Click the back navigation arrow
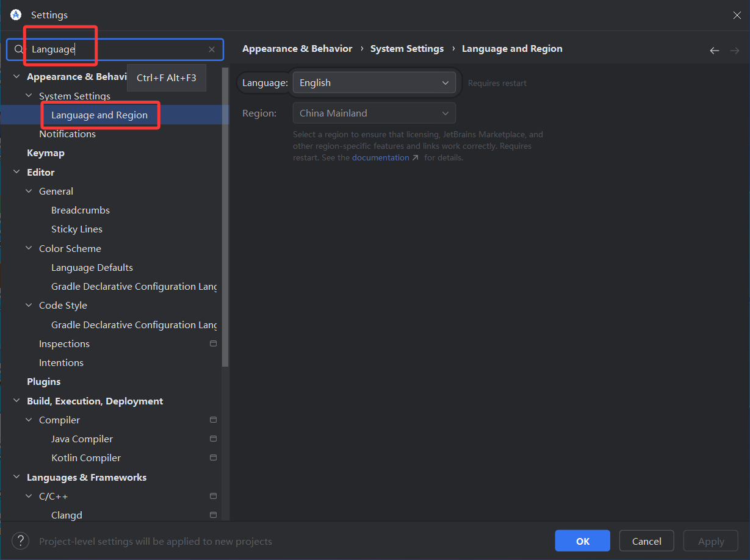This screenshot has width=750, height=560. [714, 51]
